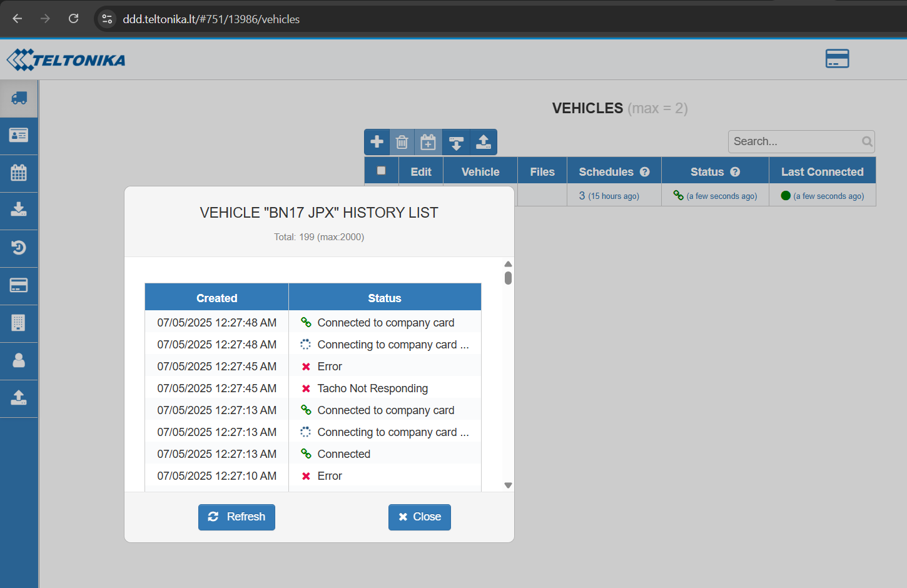Toggle the select-all checkbox in table header

click(382, 171)
